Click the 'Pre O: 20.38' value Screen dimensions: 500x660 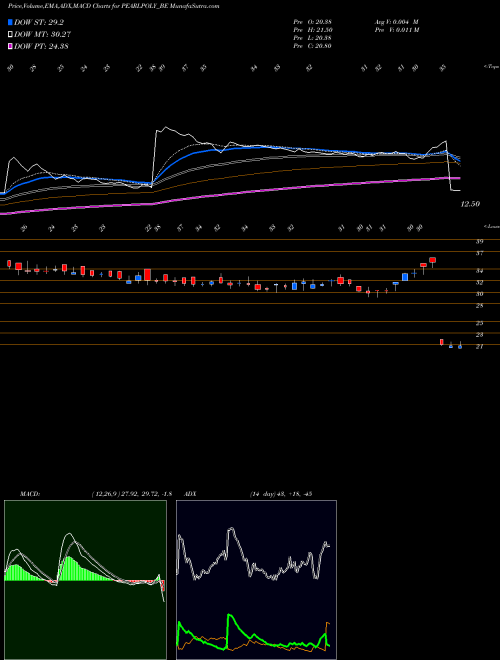(x=313, y=22)
